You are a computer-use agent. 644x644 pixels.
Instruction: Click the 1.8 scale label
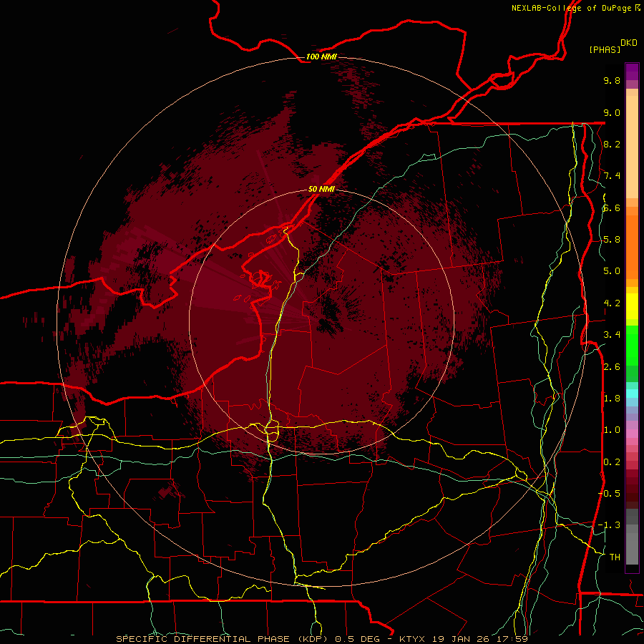612,399
